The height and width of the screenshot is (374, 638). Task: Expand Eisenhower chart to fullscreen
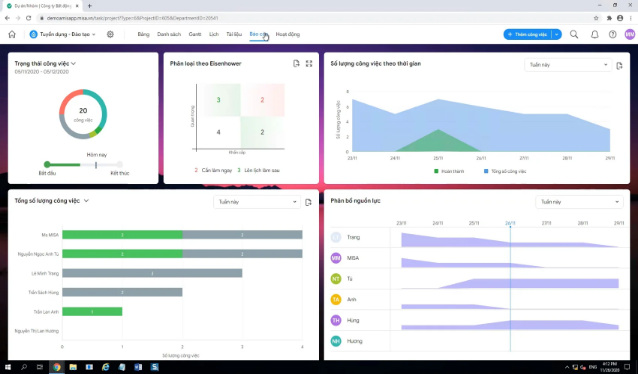(309, 63)
